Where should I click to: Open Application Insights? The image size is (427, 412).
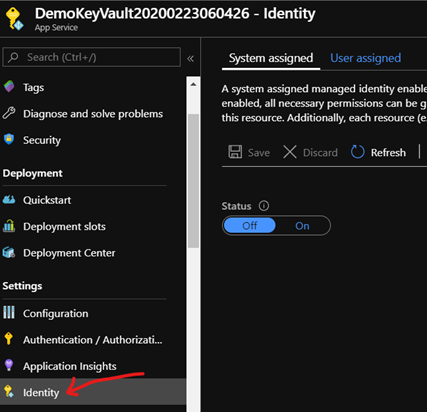click(x=70, y=366)
